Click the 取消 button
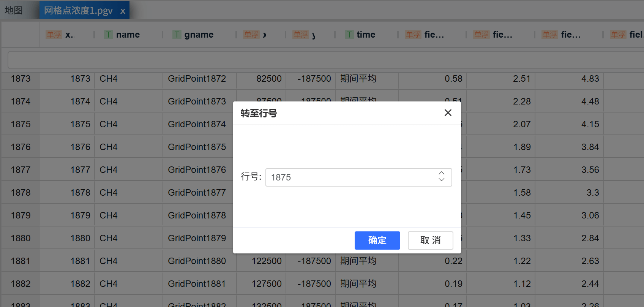Screen dimensions: 644x307 pyautogui.click(x=430, y=241)
